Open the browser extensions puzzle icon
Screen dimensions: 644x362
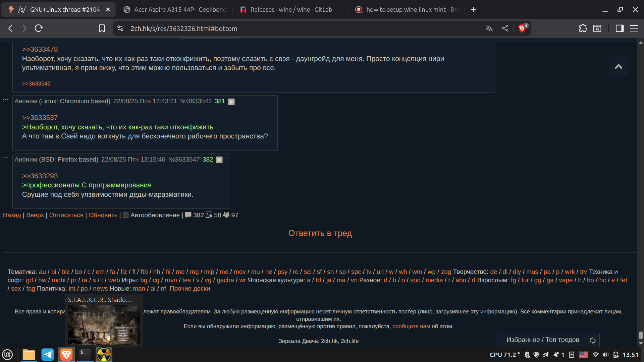tap(583, 28)
